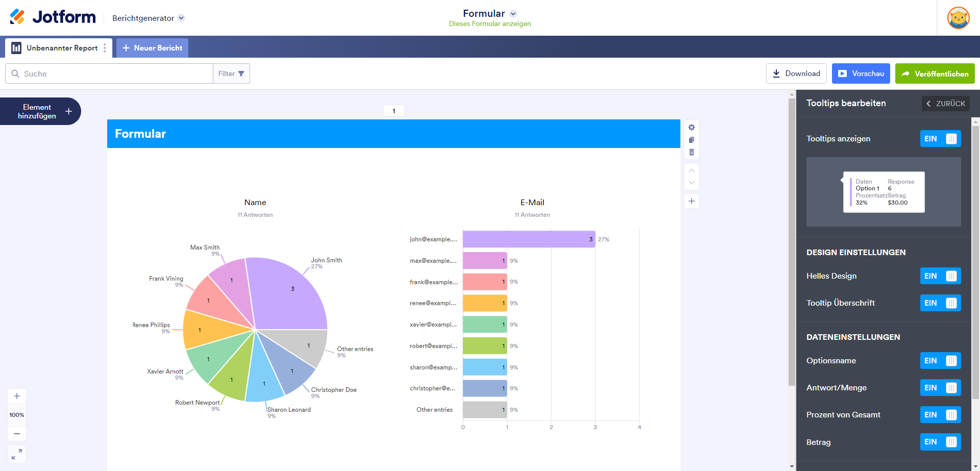The image size is (980, 471).
Task: Open page settings gear icon
Action: [692, 128]
